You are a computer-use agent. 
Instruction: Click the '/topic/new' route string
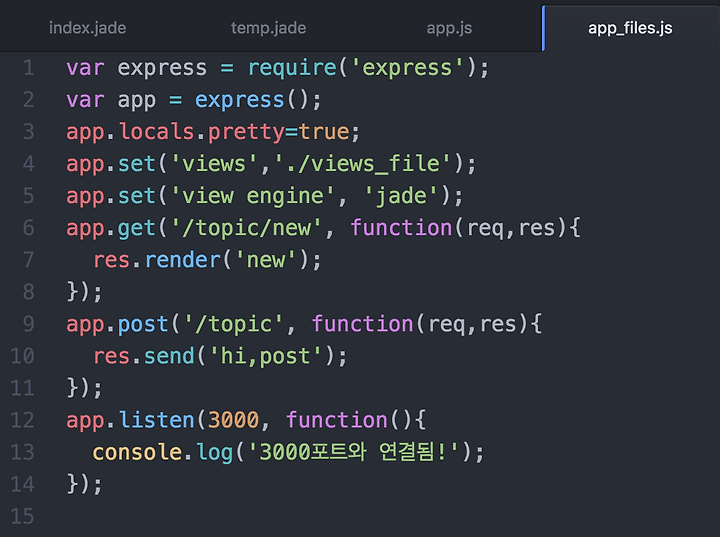click(246, 228)
